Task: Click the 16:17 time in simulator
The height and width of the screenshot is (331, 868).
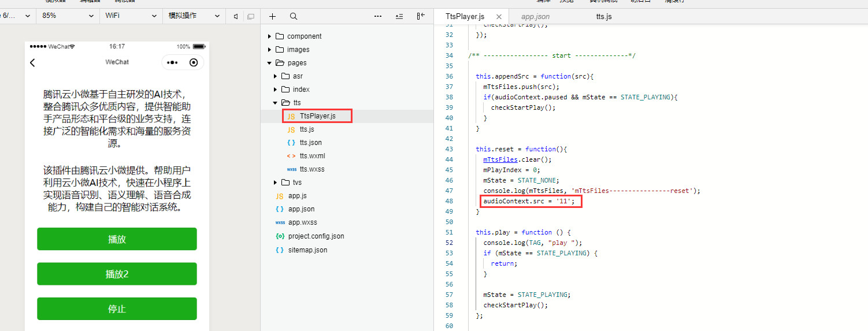Action: pyautogui.click(x=117, y=46)
